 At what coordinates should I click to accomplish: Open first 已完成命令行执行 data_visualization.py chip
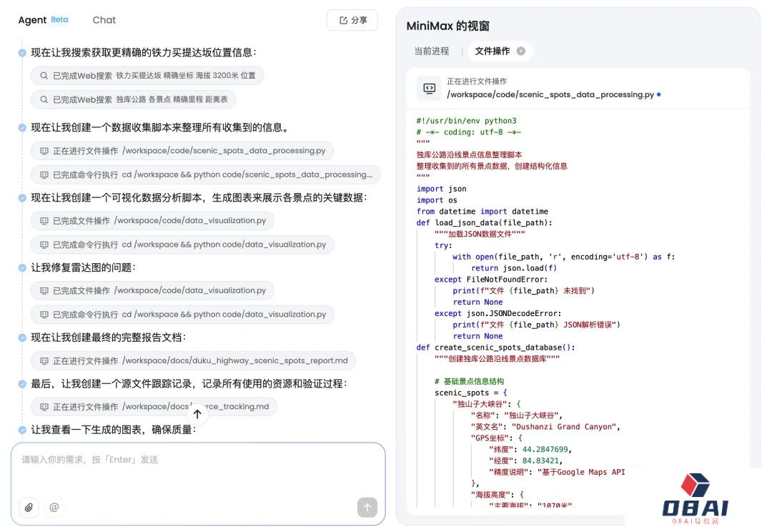tap(183, 245)
